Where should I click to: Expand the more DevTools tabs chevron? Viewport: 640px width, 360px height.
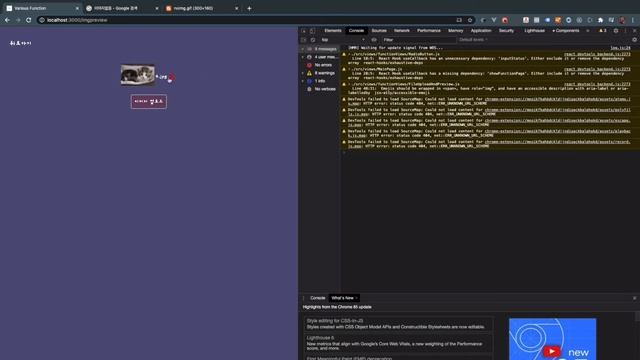click(x=588, y=31)
